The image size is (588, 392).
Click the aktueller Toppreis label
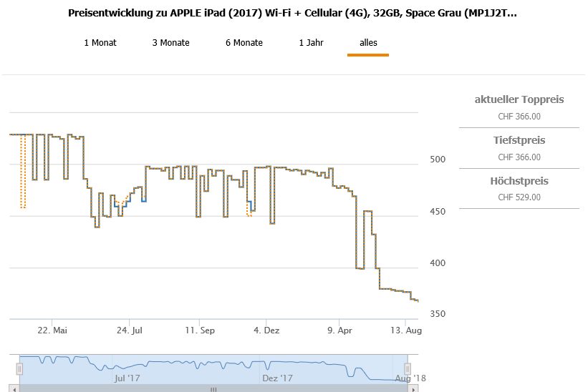pos(519,99)
